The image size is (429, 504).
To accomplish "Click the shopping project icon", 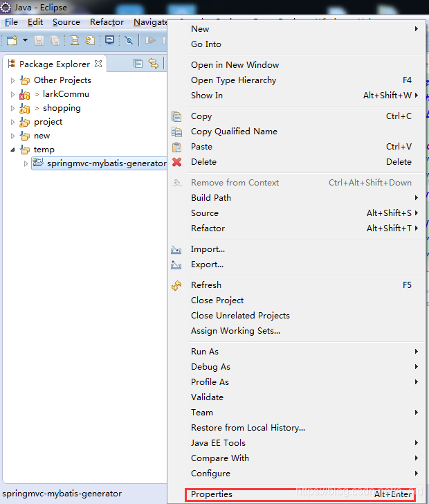I will coord(25,108).
